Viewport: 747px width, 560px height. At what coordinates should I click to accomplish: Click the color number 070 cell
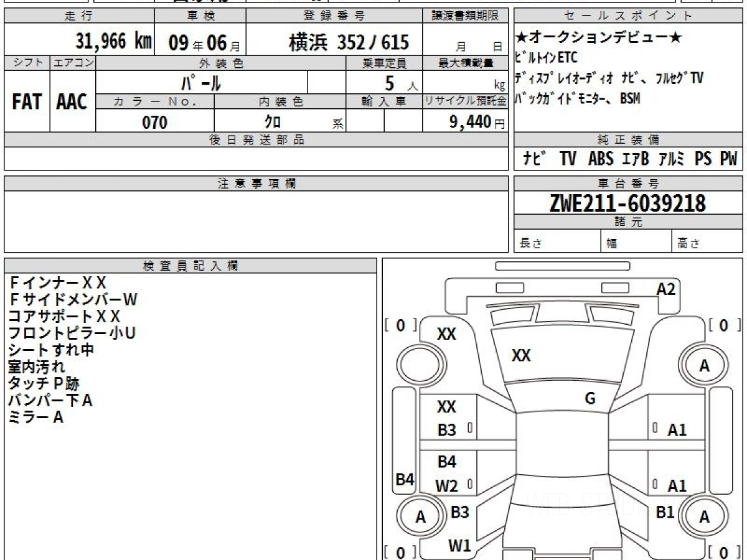point(155,123)
